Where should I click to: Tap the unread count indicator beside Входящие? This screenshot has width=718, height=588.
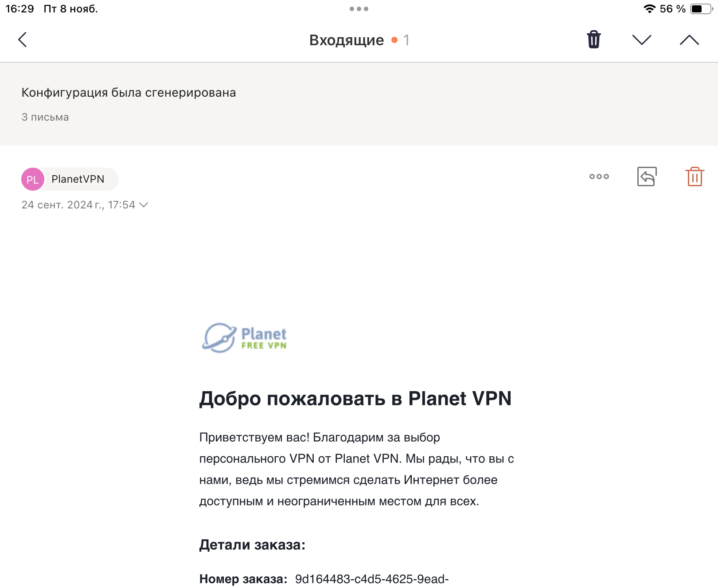(x=401, y=40)
